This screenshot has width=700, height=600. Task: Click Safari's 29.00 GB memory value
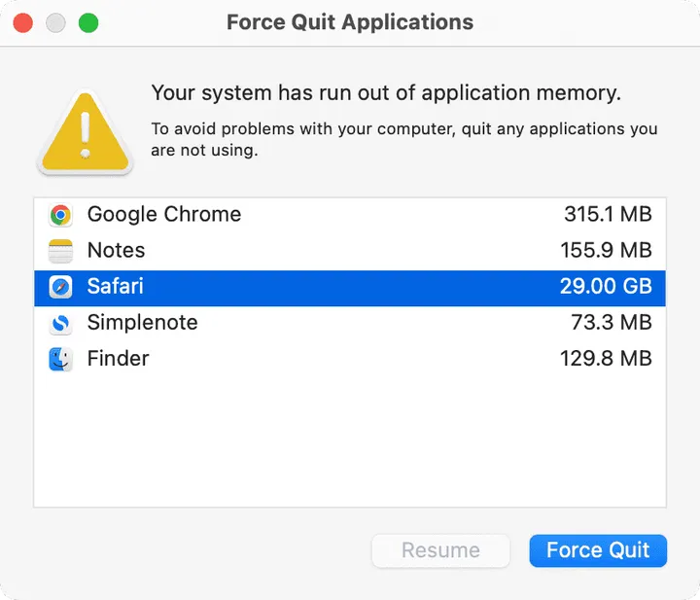pos(605,287)
